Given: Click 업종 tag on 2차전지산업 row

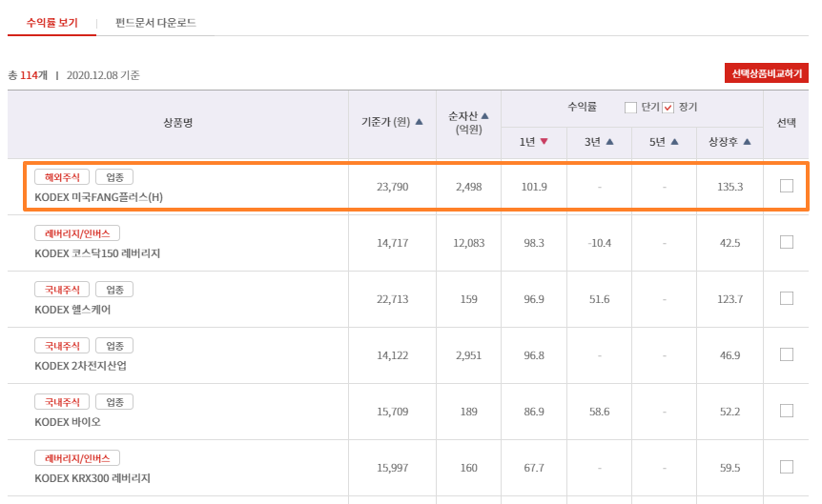Looking at the screenshot, I should tap(114, 346).
